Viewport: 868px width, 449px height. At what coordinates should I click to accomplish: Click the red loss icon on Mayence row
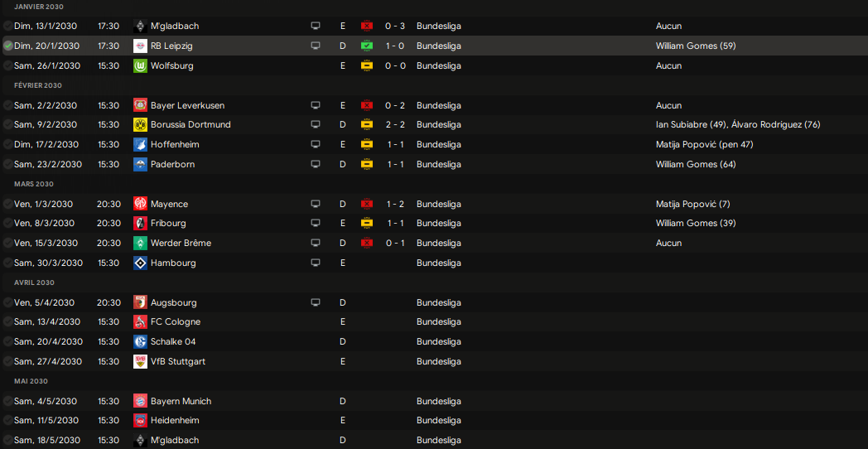(366, 204)
